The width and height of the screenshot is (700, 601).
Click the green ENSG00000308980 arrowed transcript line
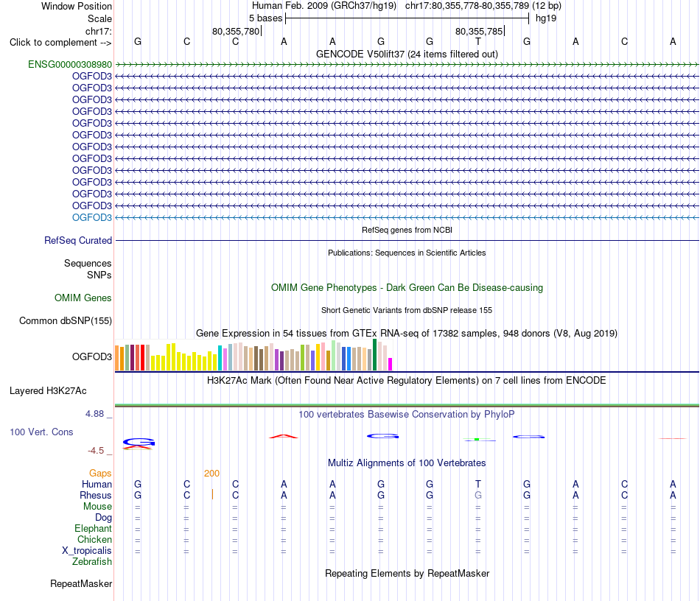click(407, 65)
